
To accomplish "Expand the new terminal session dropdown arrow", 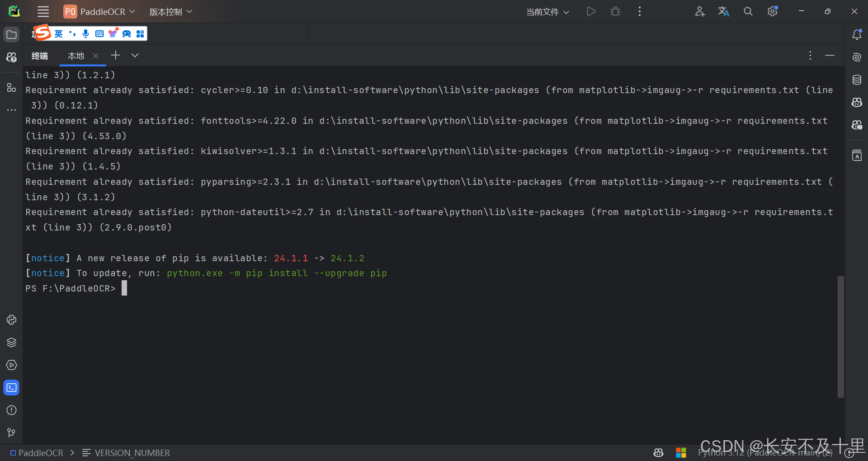I will click(x=135, y=56).
